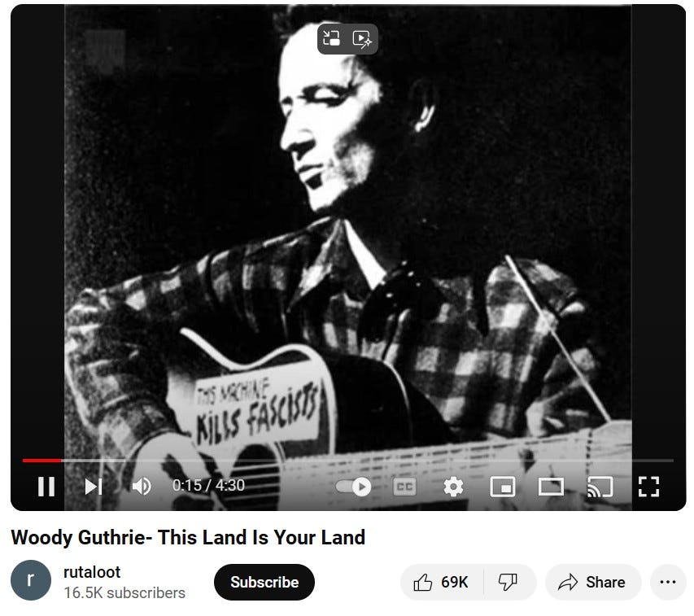Screen dimensions: 694x616
Task: Switch to theater mode
Action: [x=551, y=487]
